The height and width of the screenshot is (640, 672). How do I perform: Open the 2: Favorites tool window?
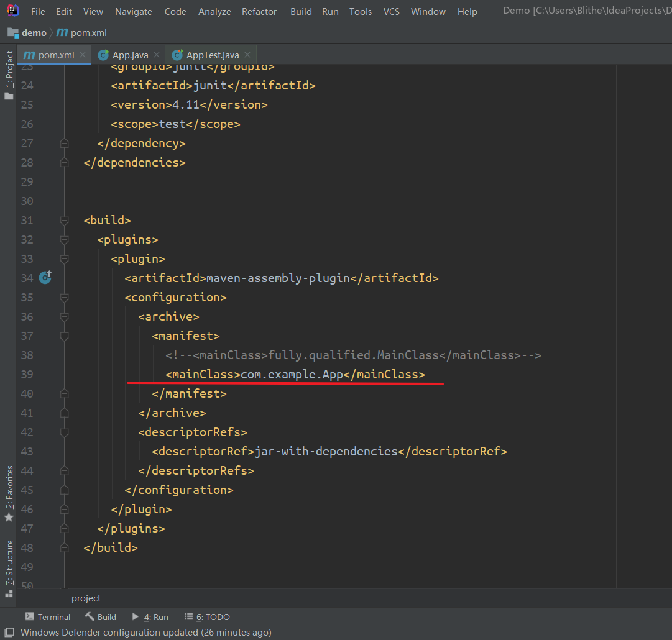click(9, 493)
